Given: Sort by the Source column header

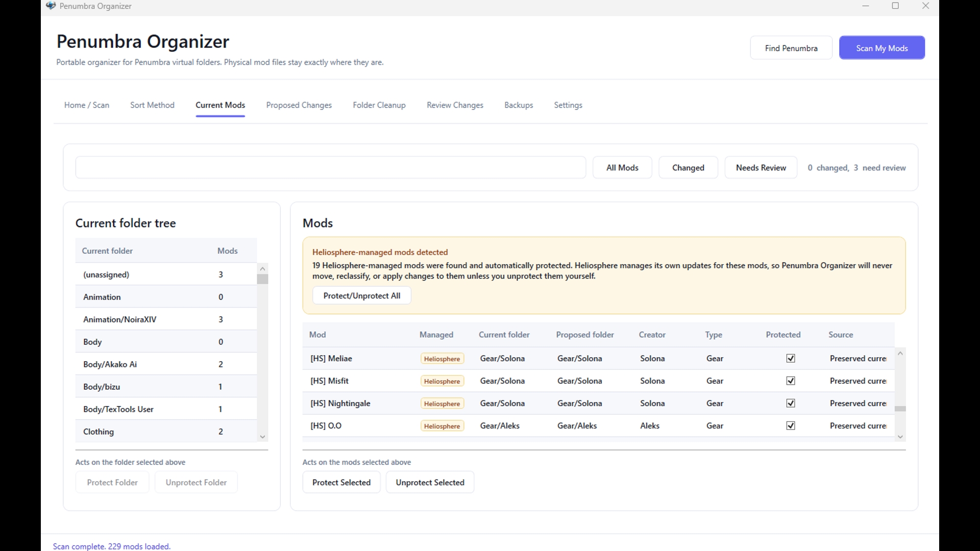Looking at the screenshot, I should click(841, 335).
